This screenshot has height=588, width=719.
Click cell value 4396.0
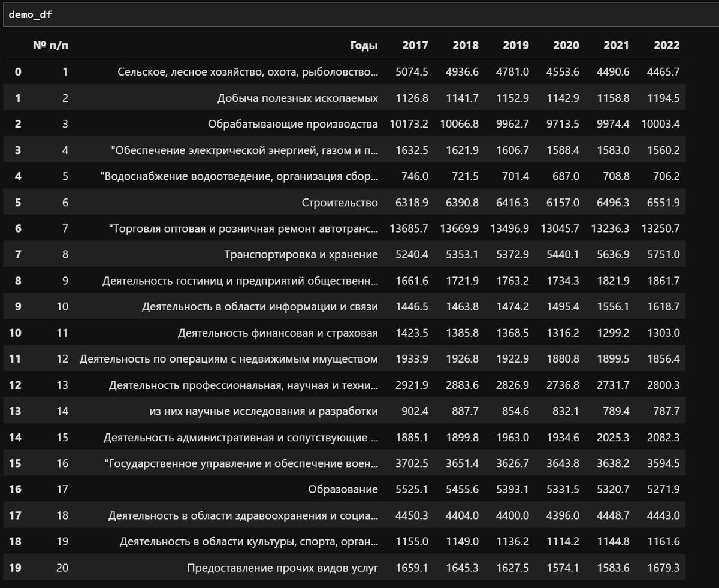563,515
